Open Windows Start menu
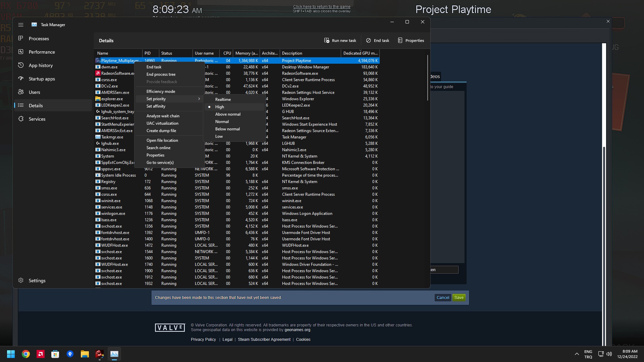The width and height of the screenshot is (644, 362). click(11, 354)
